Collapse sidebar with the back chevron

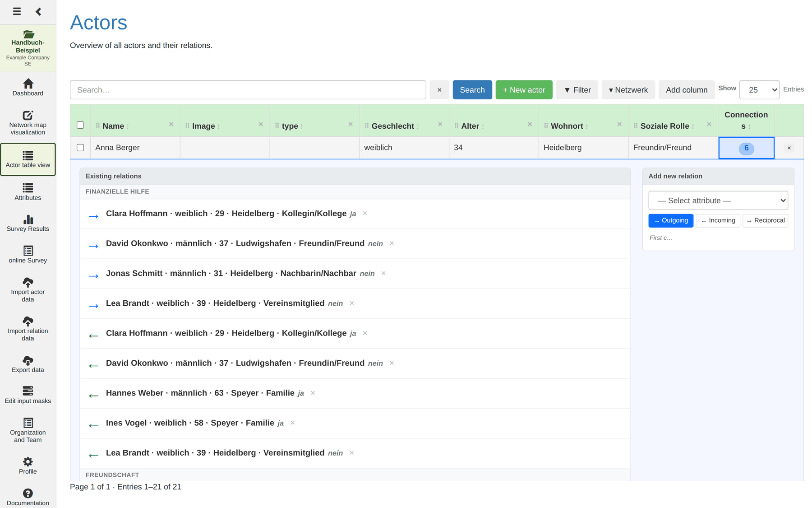38,11
